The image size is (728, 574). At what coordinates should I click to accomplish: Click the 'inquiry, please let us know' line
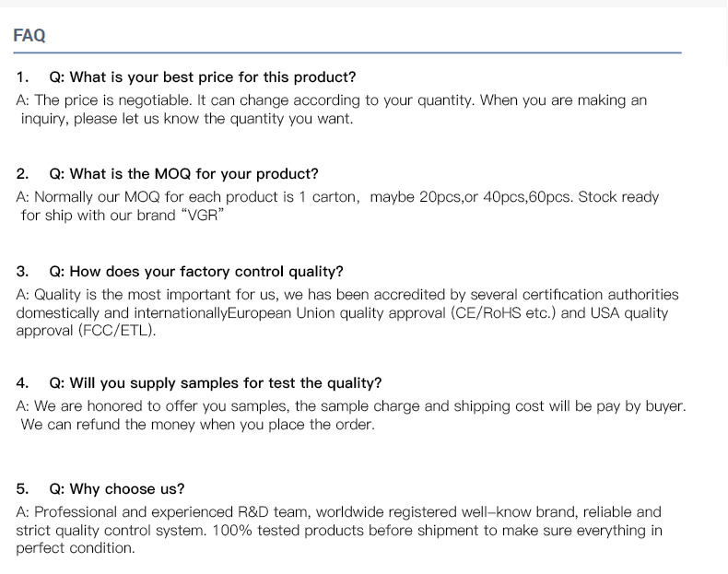(186, 119)
